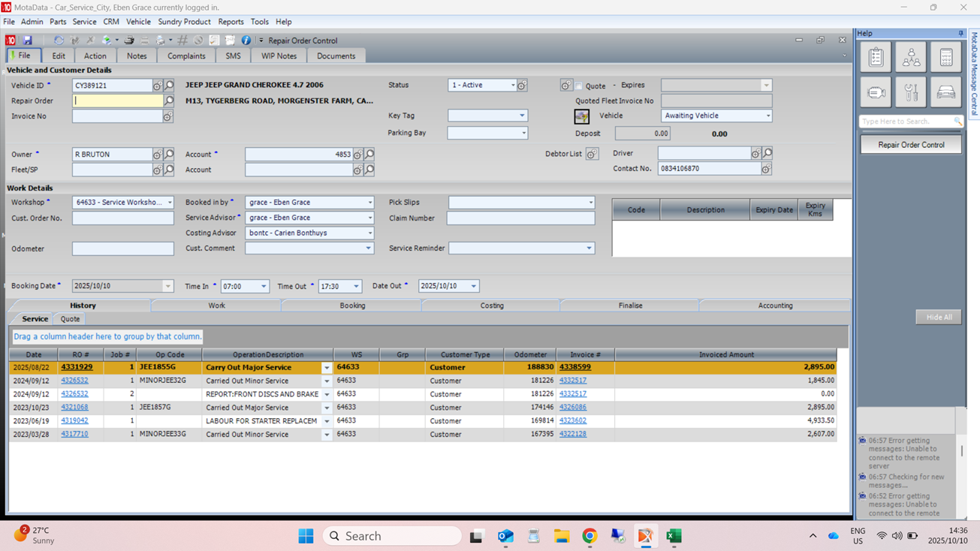Viewport: 980px width, 551px height.
Task: Expand the Status dropdown
Action: [513, 86]
